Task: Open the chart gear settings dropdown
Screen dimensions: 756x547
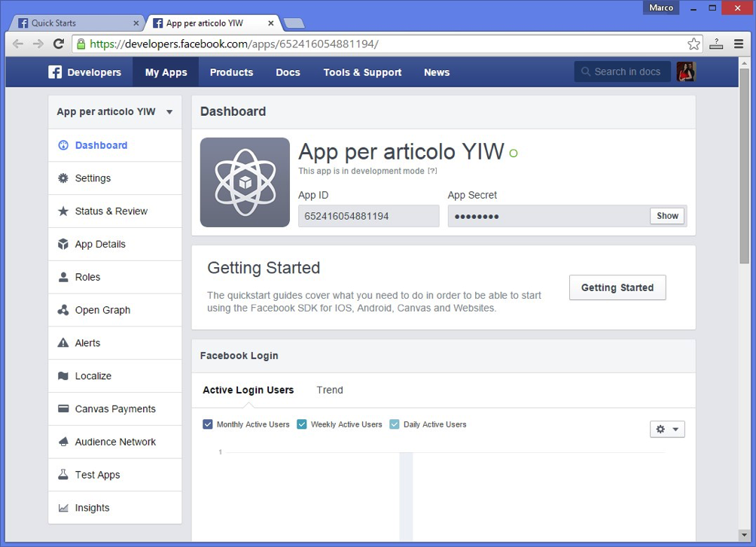Action: (x=667, y=429)
